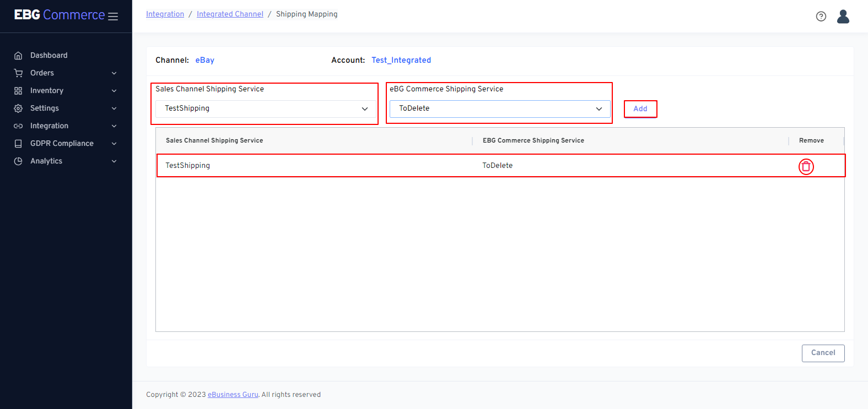Expand the Integration sidebar chevron
The width and height of the screenshot is (868, 409).
pos(114,126)
